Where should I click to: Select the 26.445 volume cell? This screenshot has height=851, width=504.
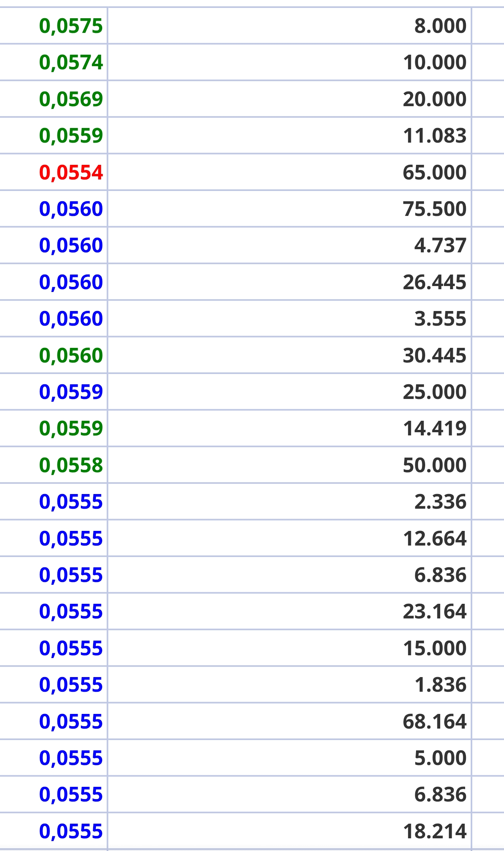tap(434, 282)
